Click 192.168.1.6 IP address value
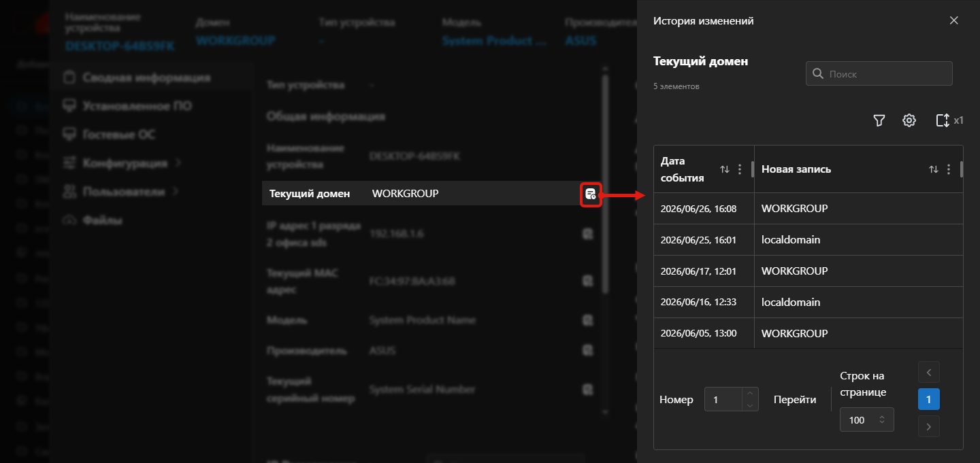 [x=395, y=234]
